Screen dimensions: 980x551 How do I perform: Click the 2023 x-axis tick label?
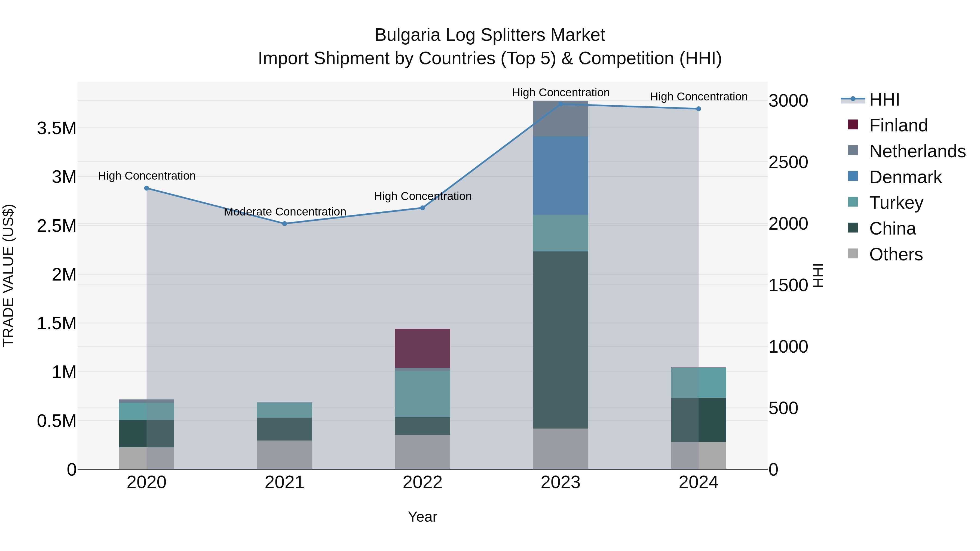pyautogui.click(x=561, y=482)
